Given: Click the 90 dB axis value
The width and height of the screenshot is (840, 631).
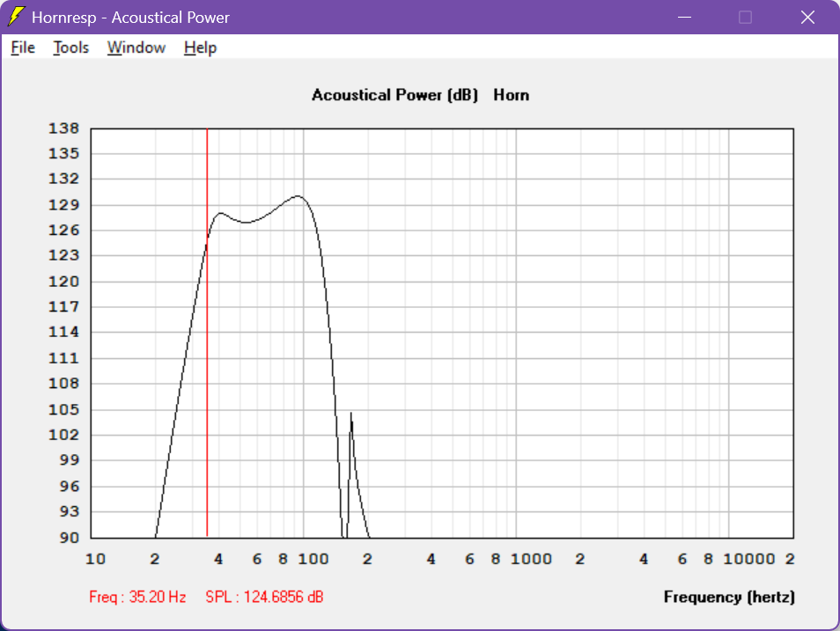Looking at the screenshot, I should [x=69, y=537].
